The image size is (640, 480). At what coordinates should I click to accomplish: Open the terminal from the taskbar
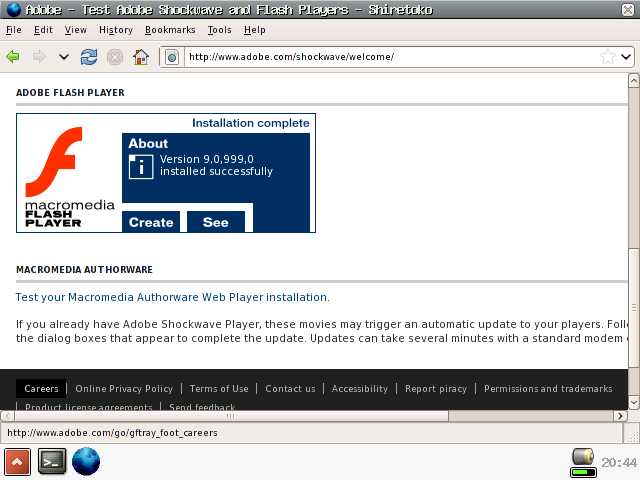tap(52, 461)
